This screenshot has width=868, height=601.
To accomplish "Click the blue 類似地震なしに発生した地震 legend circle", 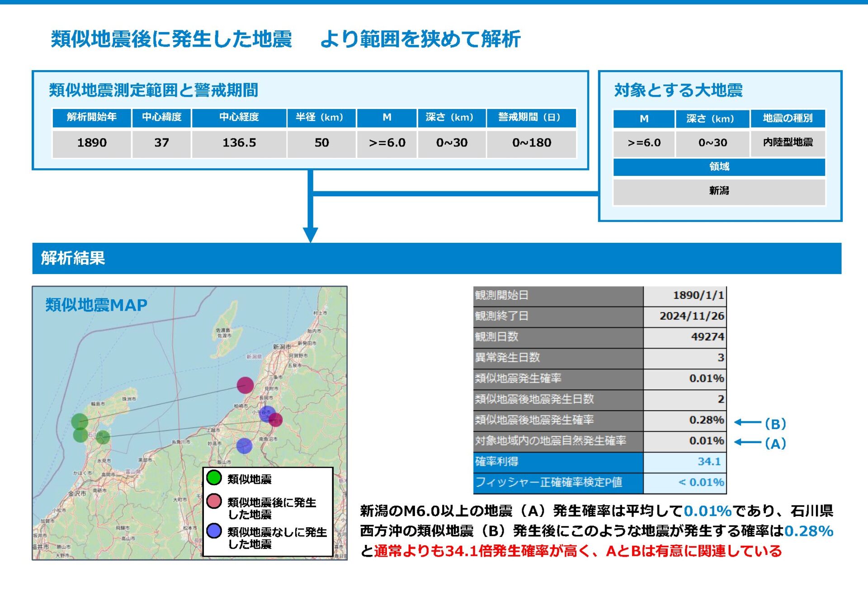I will pos(214,531).
